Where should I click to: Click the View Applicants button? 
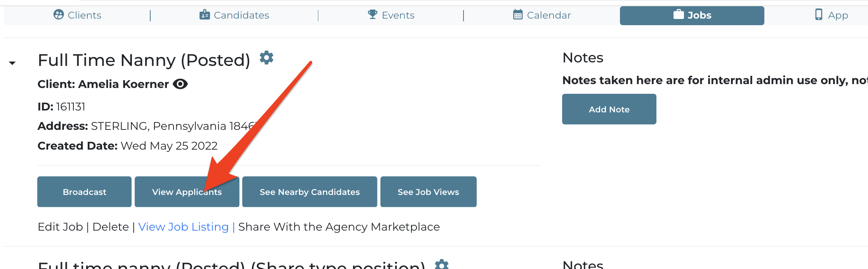tap(187, 192)
